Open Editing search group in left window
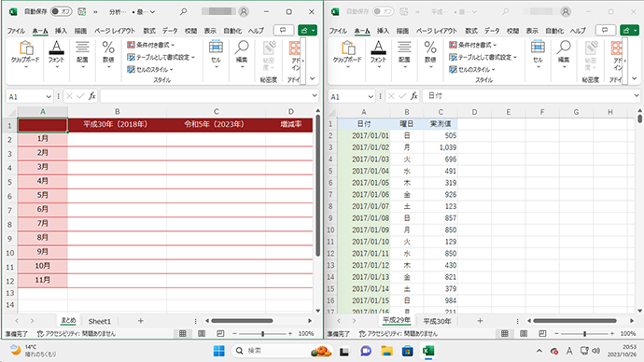This screenshot has height=362, width=644. click(242, 55)
